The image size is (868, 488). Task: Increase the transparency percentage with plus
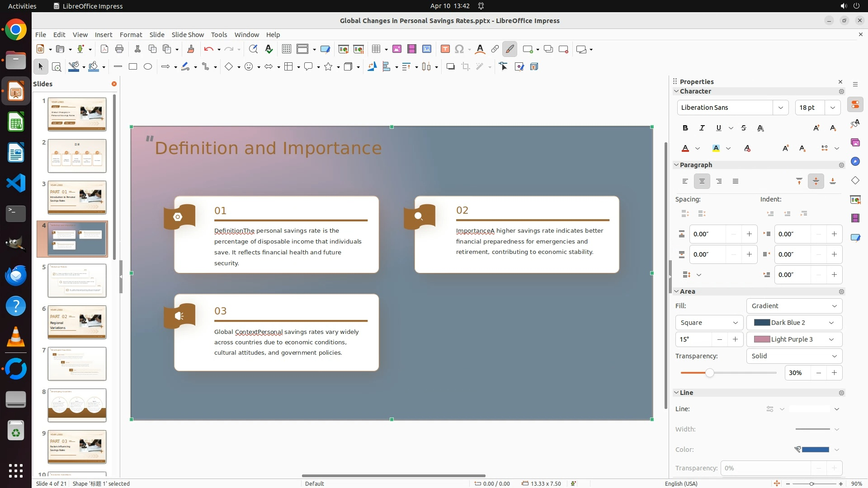834,373
